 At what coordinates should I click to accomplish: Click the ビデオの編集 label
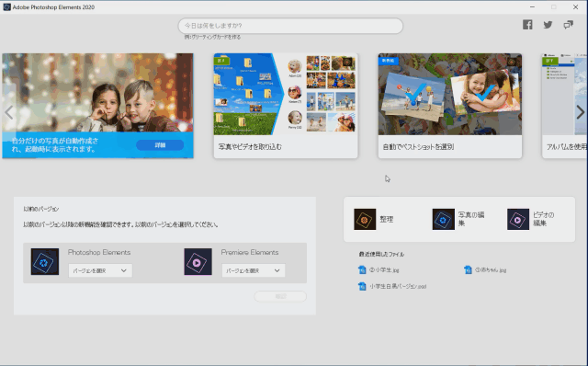coord(543,219)
